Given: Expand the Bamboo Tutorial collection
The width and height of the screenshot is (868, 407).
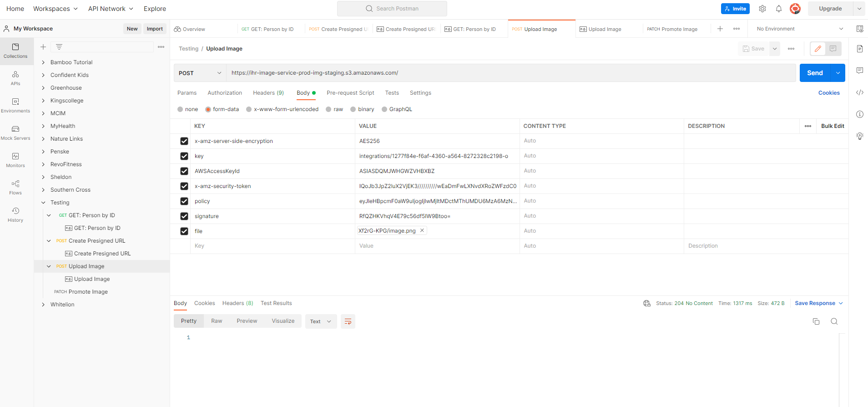Looking at the screenshot, I should (43, 62).
